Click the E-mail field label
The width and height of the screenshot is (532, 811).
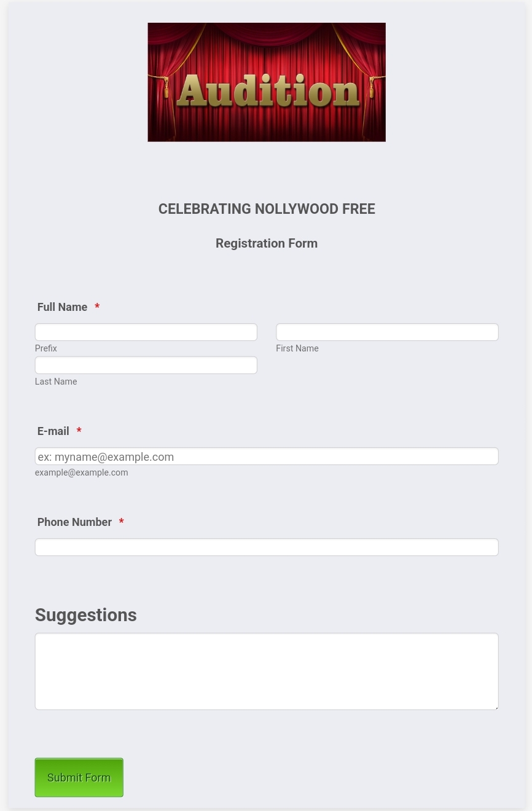pyautogui.click(x=53, y=431)
